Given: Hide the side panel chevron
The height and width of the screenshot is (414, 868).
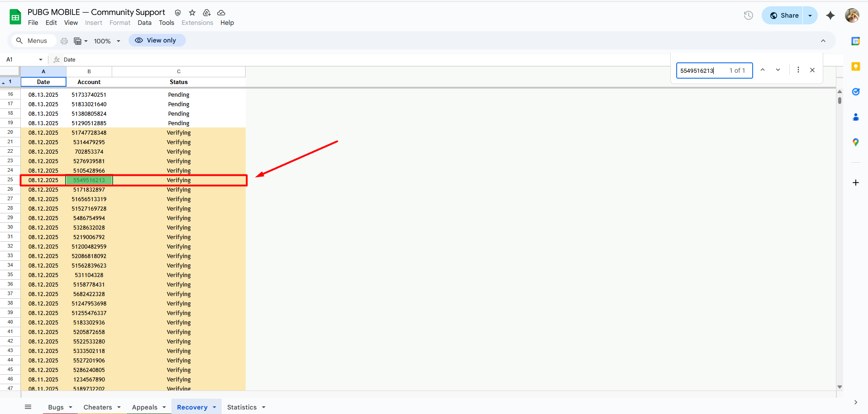Looking at the screenshot, I should [x=856, y=402].
